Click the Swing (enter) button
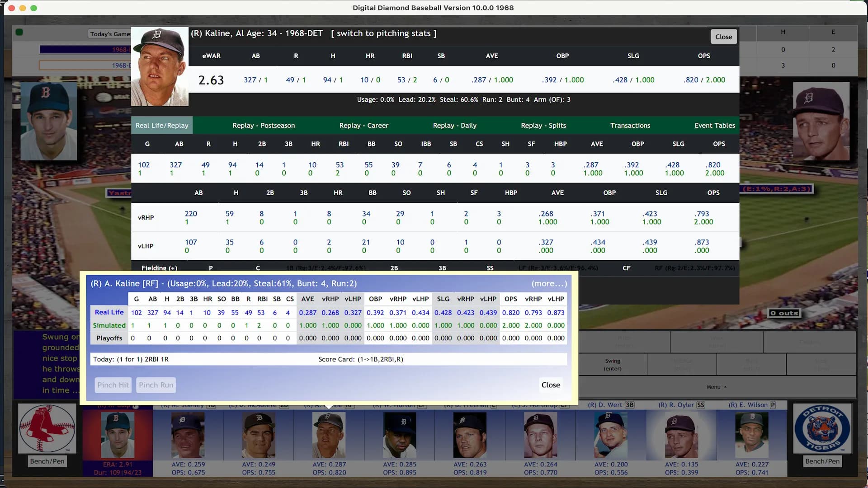Viewport: 868px width, 488px height. coord(613,365)
